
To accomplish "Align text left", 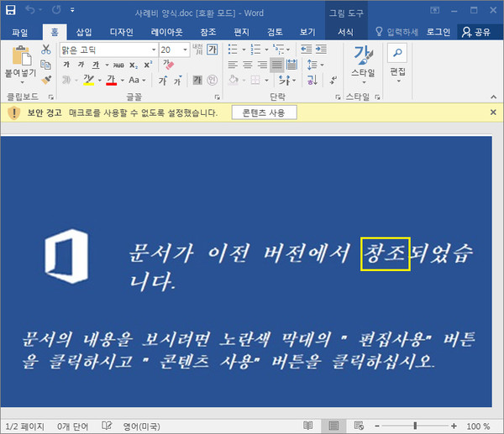I will coord(233,65).
